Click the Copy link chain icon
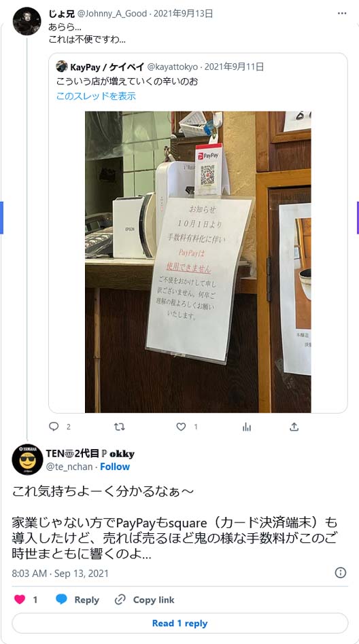This screenshot has width=359, height=644. point(120,600)
